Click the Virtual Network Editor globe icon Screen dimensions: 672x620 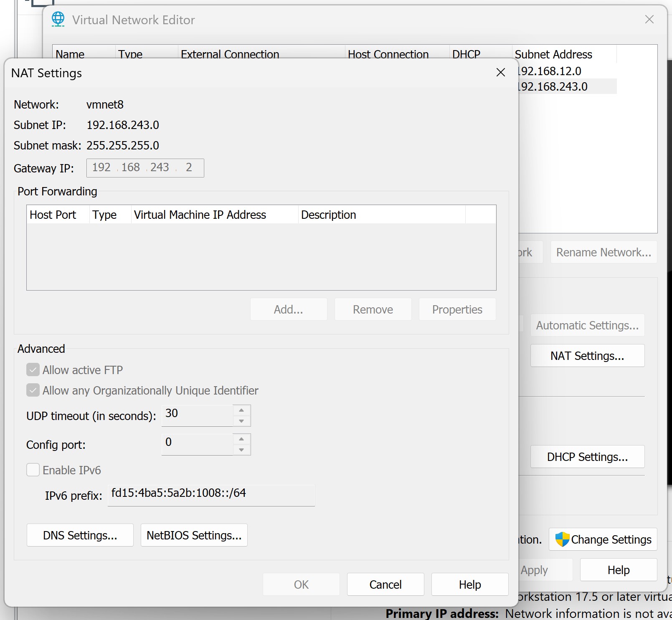(58, 19)
